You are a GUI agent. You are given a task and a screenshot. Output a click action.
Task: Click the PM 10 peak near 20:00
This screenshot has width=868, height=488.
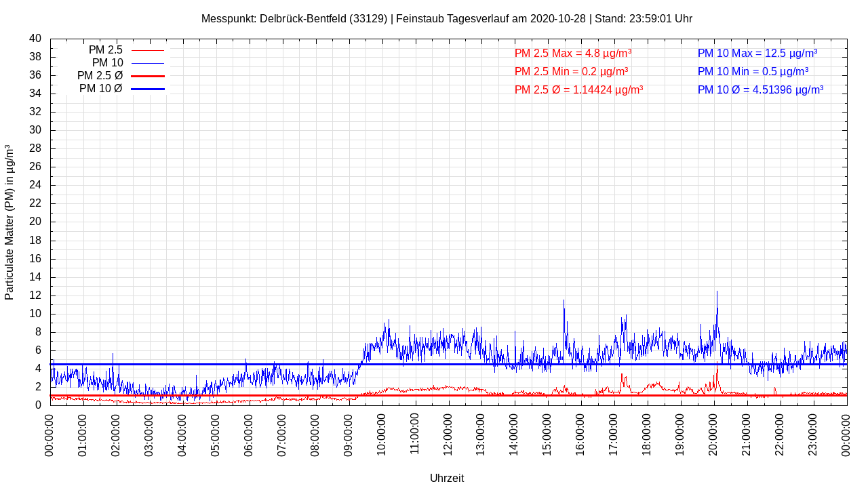point(717,293)
